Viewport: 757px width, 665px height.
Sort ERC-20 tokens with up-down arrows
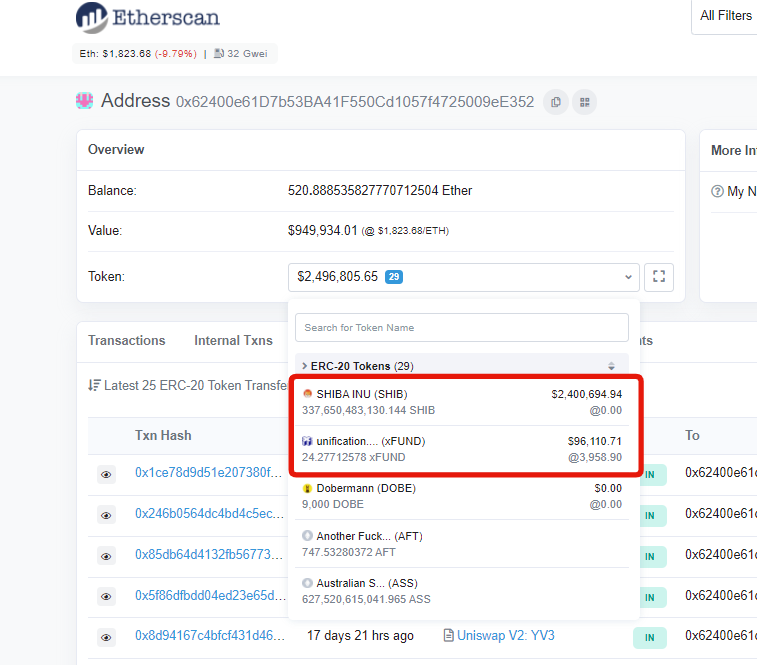pos(611,366)
